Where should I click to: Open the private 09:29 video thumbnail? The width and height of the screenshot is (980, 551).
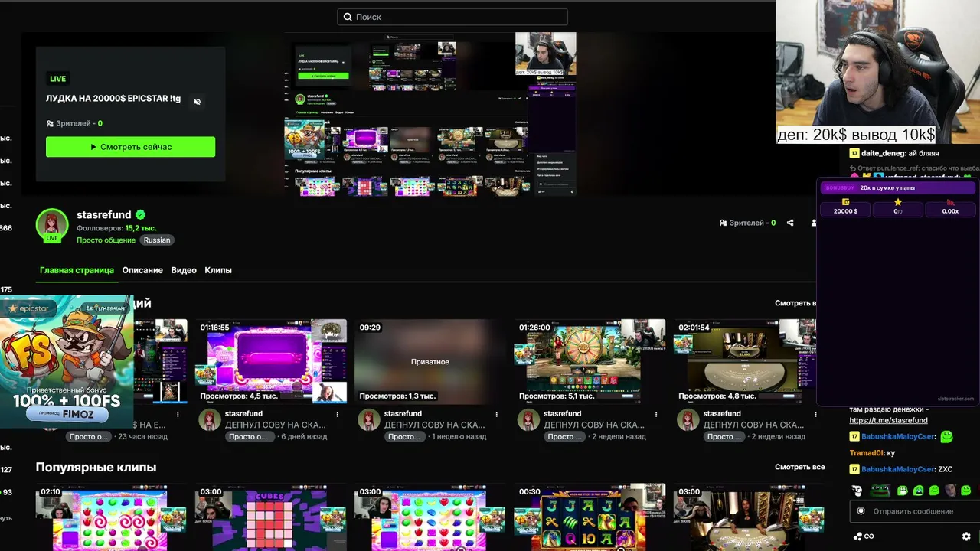coord(430,361)
